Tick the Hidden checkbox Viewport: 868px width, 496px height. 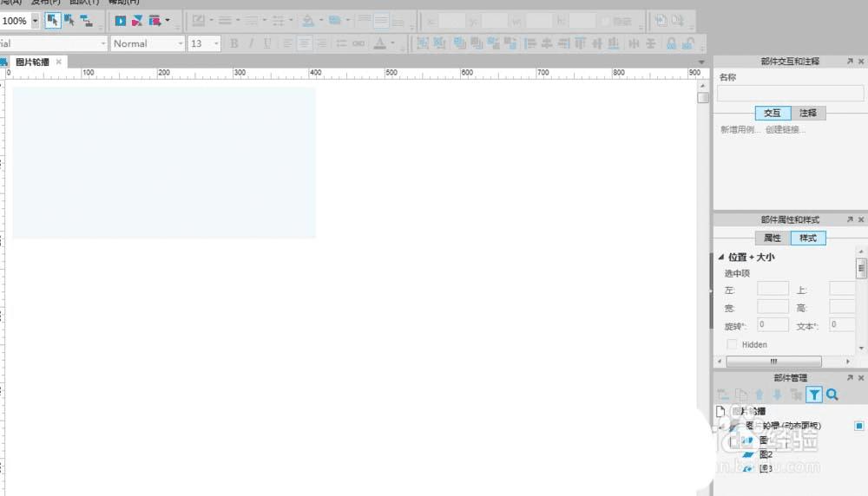[x=732, y=344]
